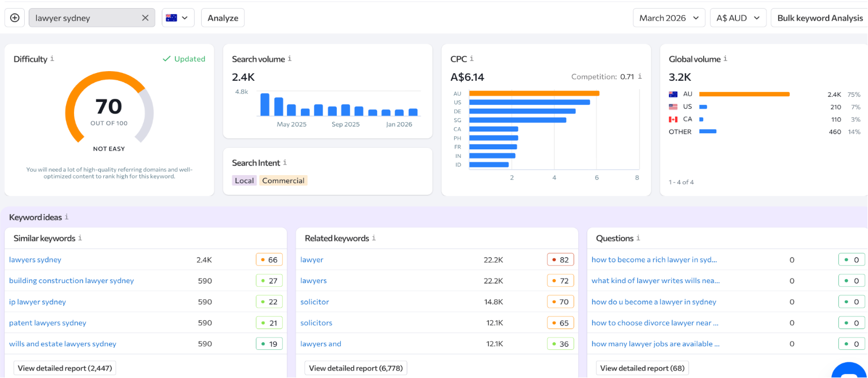Image resolution: width=868 pixels, height=378 pixels.
Task: Open 'patent lawyers sydney' keyword link
Action: click(x=47, y=322)
